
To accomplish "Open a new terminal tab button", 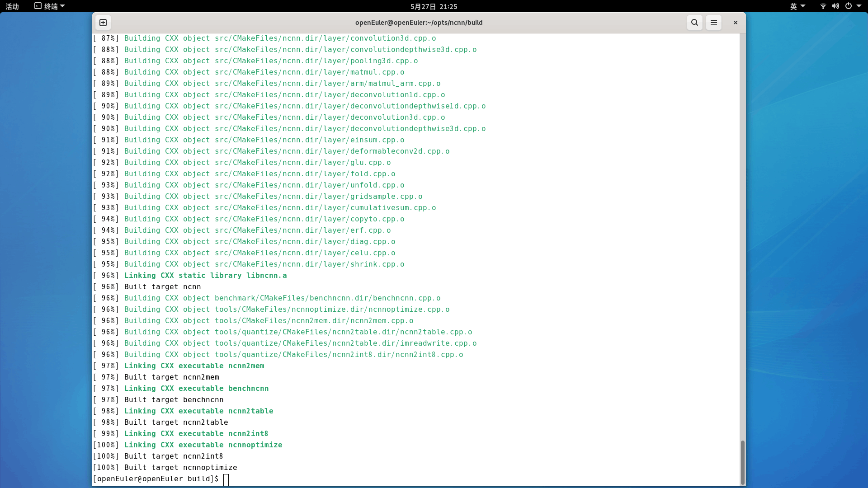I will coord(103,23).
